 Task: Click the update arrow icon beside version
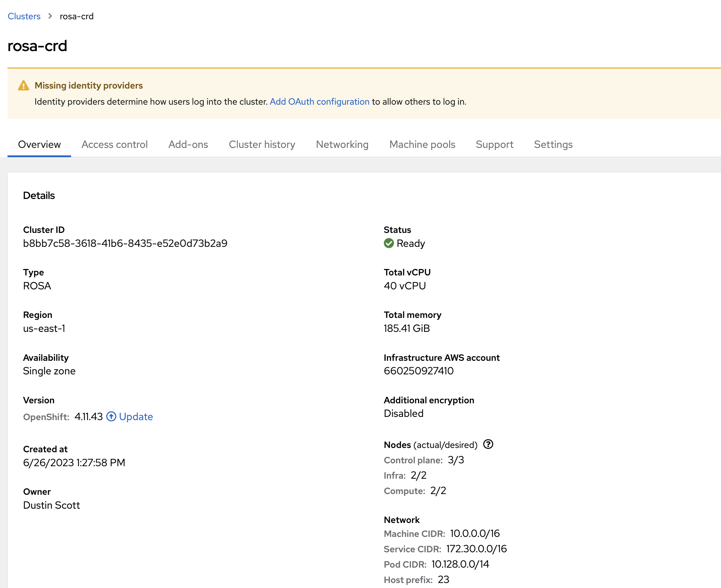tap(111, 417)
